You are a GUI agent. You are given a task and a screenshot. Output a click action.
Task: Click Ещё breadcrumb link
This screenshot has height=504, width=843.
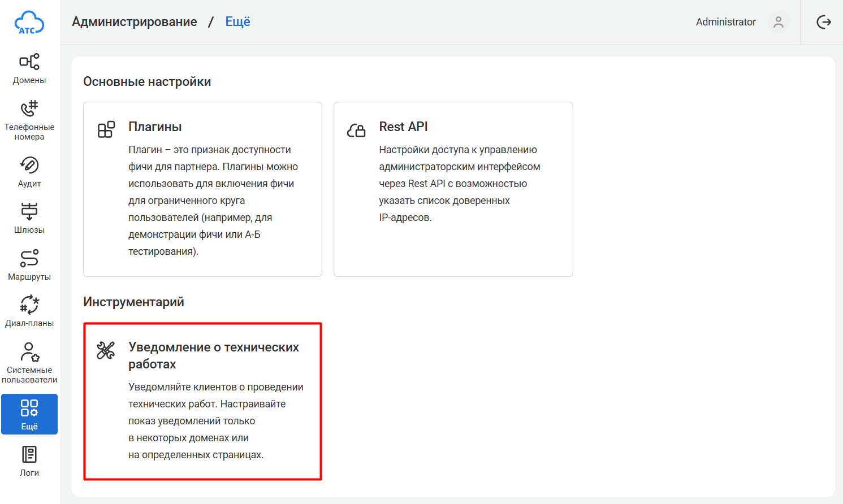[237, 22]
